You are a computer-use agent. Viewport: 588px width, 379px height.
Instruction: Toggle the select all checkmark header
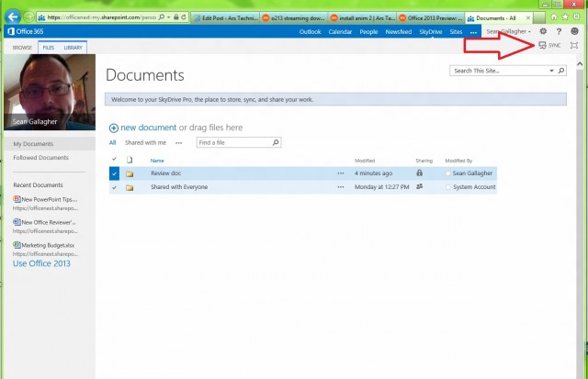[114, 159]
